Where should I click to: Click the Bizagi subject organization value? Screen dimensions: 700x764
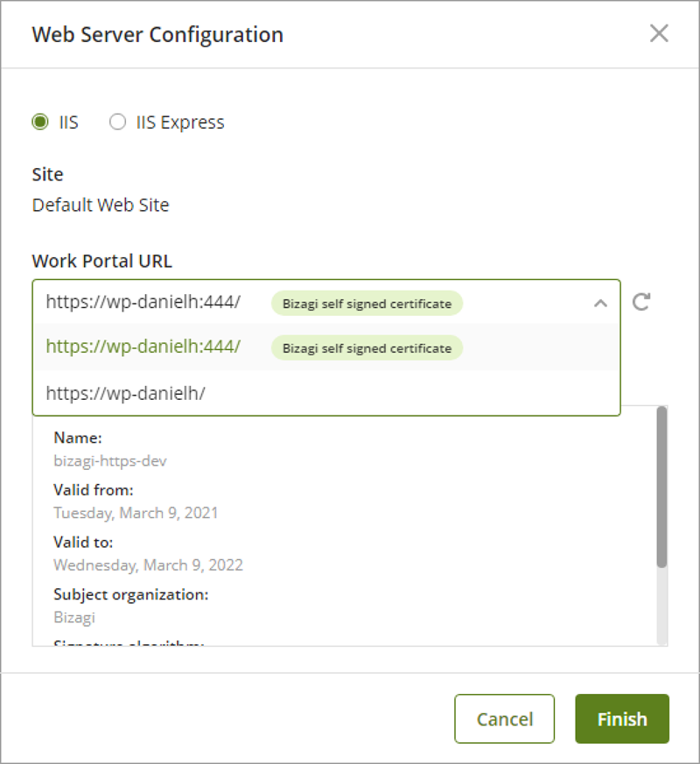[x=74, y=617]
